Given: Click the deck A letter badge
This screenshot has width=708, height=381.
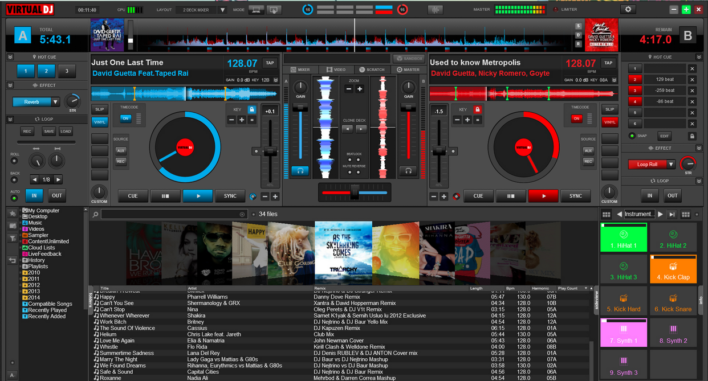Looking at the screenshot, I should click(x=23, y=35).
